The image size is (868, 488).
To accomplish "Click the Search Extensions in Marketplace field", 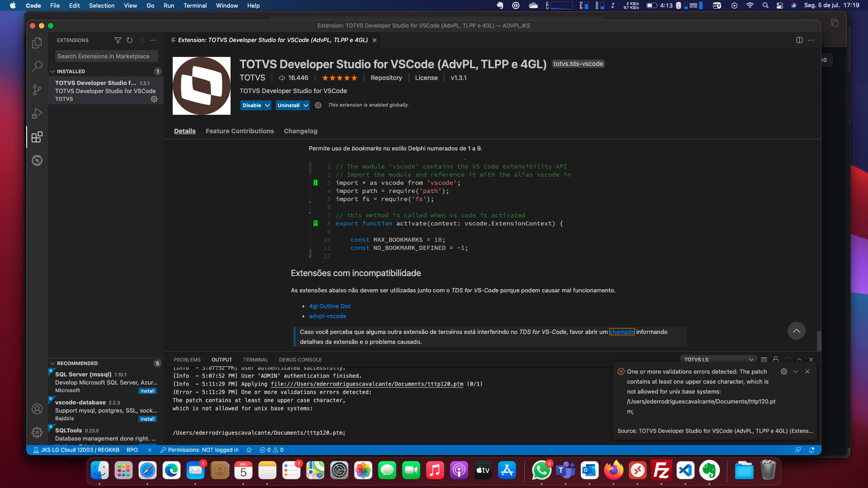I will tap(106, 56).
